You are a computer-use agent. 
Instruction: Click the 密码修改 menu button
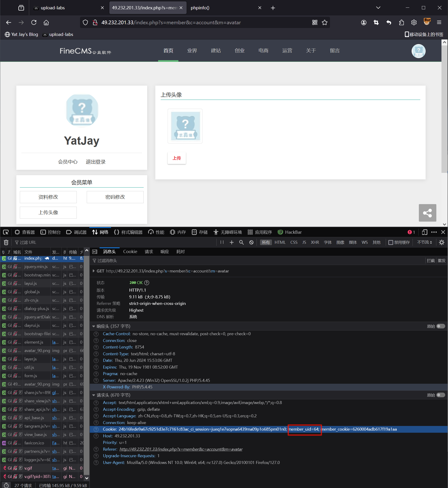pyautogui.click(x=115, y=197)
